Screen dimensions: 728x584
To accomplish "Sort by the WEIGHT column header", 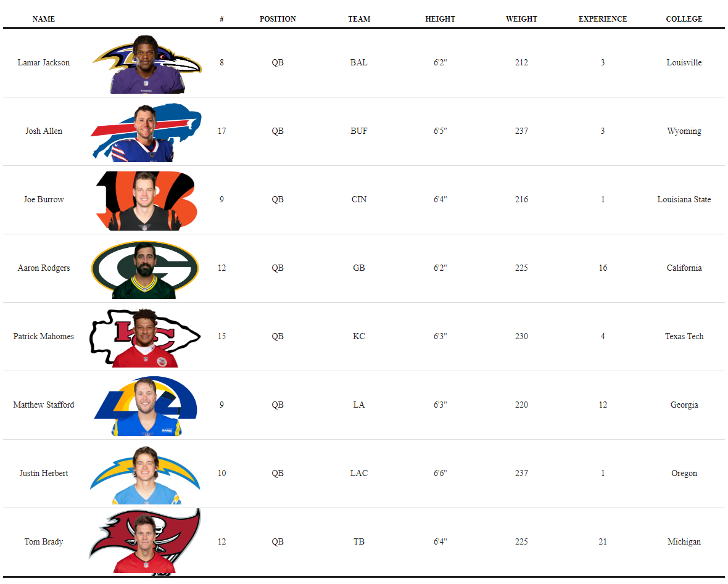I will click(521, 19).
